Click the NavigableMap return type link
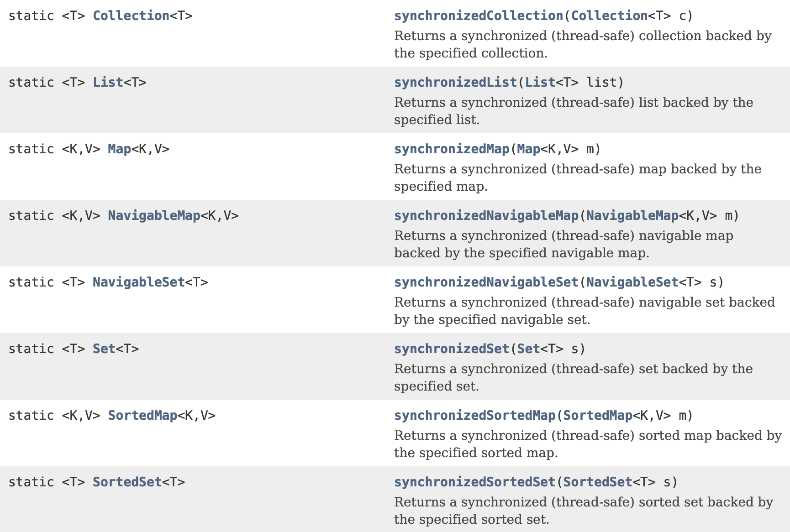Image resolution: width=790 pixels, height=532 pixels. [154, 215]
